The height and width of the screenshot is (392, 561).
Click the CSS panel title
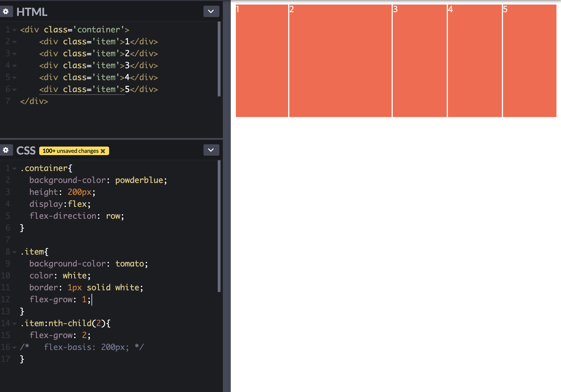click(26, 151)
